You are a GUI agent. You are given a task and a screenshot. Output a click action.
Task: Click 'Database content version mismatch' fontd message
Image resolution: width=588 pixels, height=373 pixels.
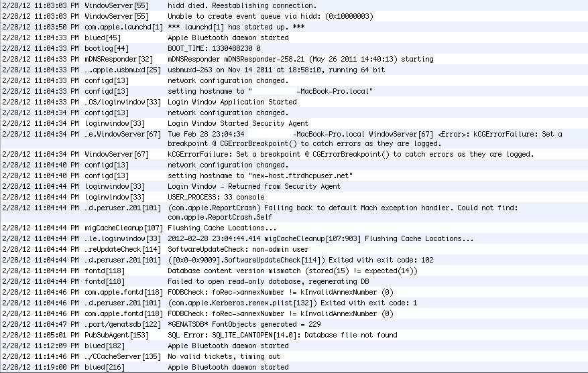pyautogui.click(x=292, y=271)
